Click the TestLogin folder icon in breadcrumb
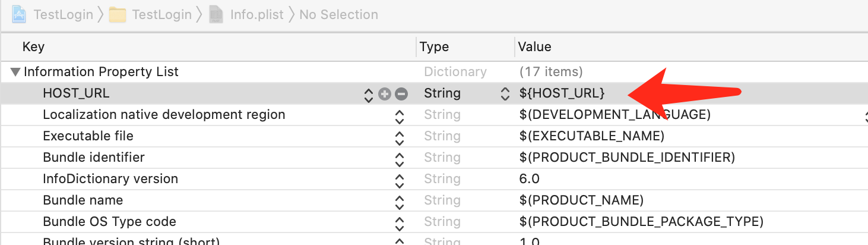 (x=118, y=14)
